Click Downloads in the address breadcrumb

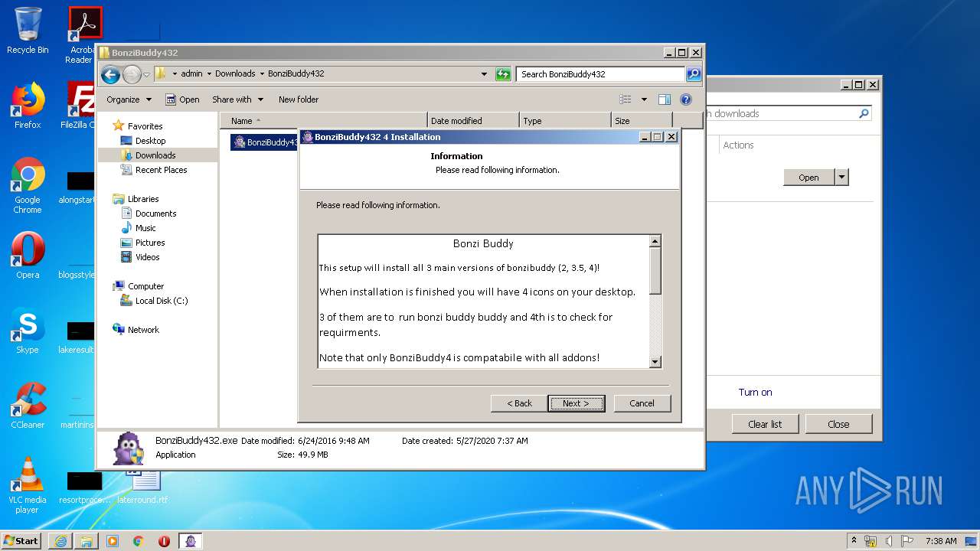[235, 74]
